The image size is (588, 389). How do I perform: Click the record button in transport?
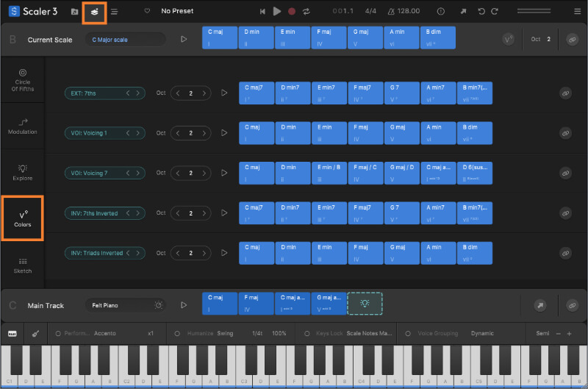(x=291, y=11)
